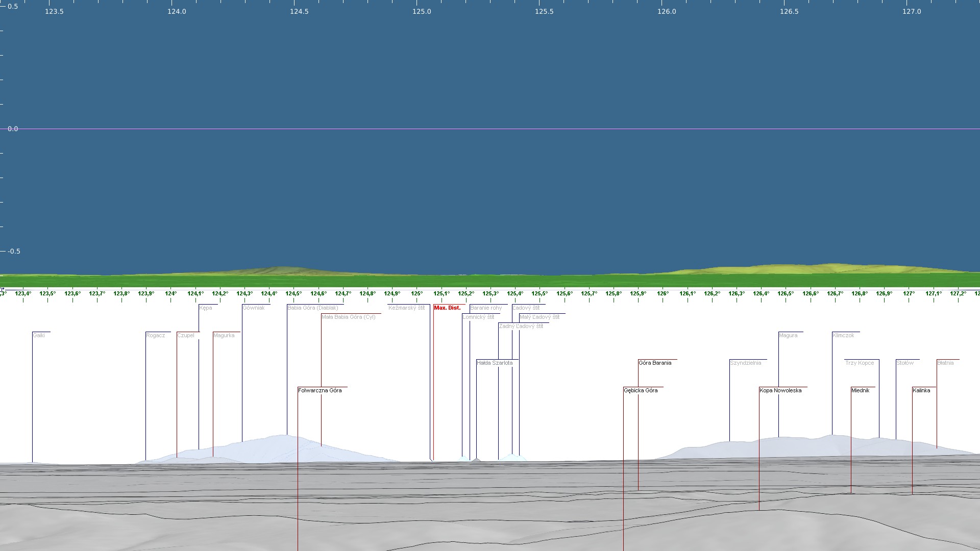
Task: Click the 125.5 tick on top azimuth axis
Action: (544, 11)
